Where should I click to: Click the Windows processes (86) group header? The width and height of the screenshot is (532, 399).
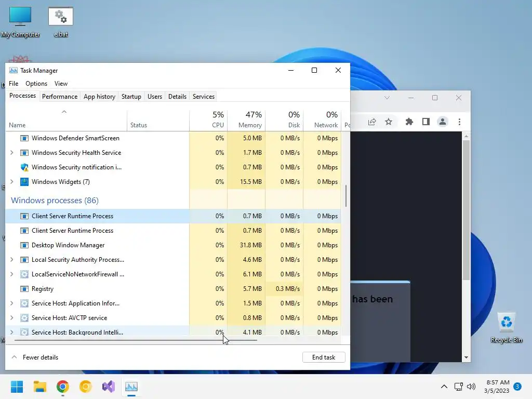coord(55,201)
